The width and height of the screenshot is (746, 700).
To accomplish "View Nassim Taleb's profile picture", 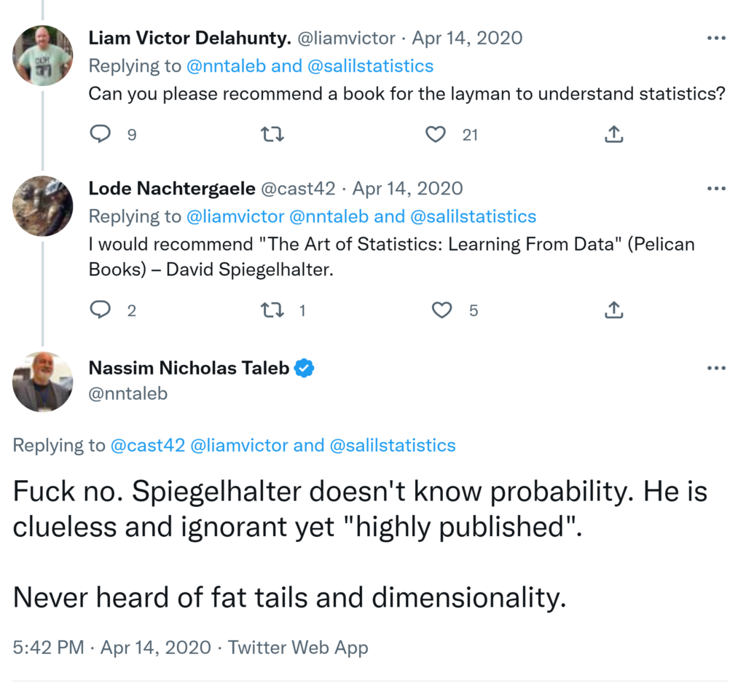I will click(43, 381).
